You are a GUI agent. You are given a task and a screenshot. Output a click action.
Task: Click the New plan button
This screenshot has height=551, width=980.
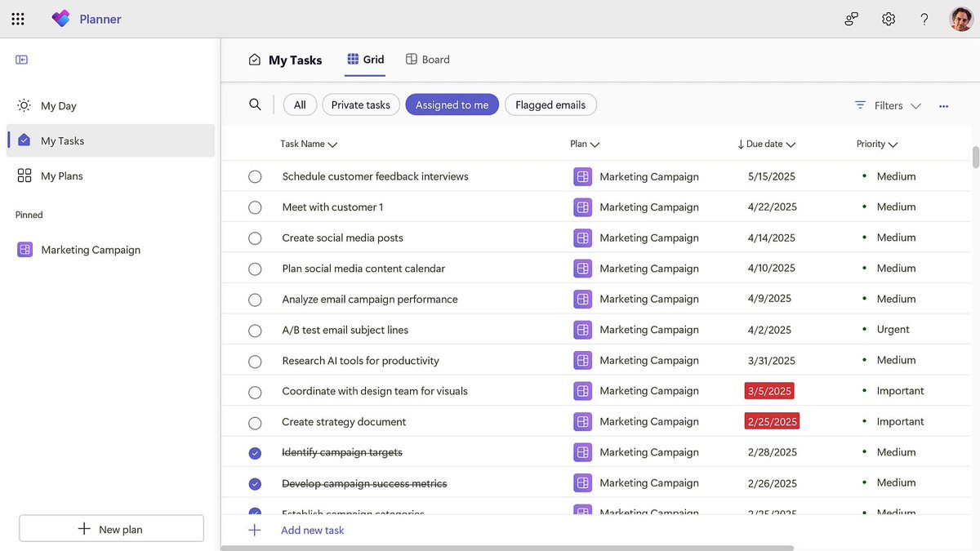[x=111, y=529]
